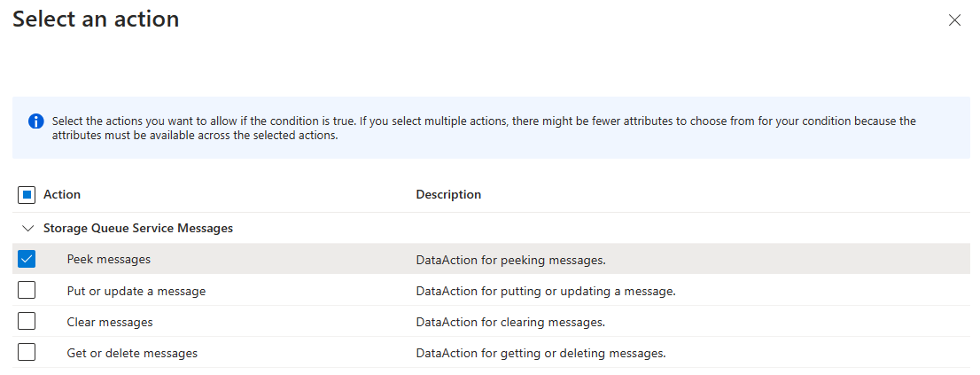This screenshot has width=980, height=375.
Task: Click the description for clearing messages
Action: pyautogui.click(x=510, y=322)
